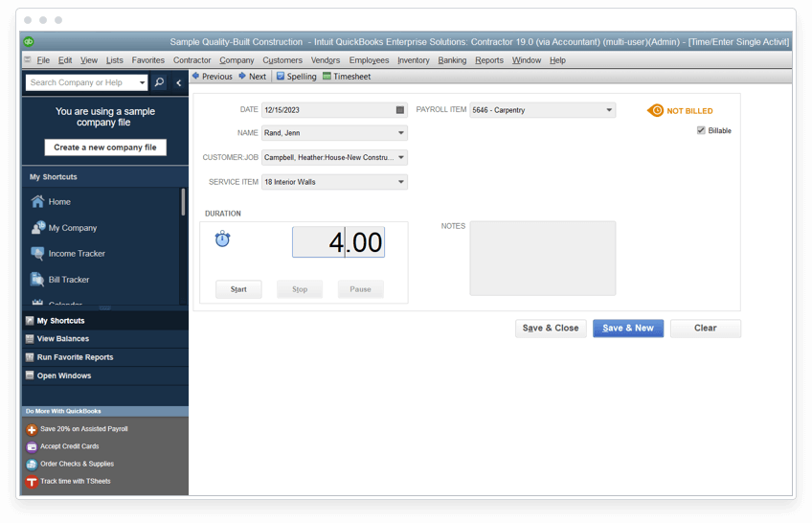Open the Employees menu
Screen dimensions: 812x523
coord(369,60)
